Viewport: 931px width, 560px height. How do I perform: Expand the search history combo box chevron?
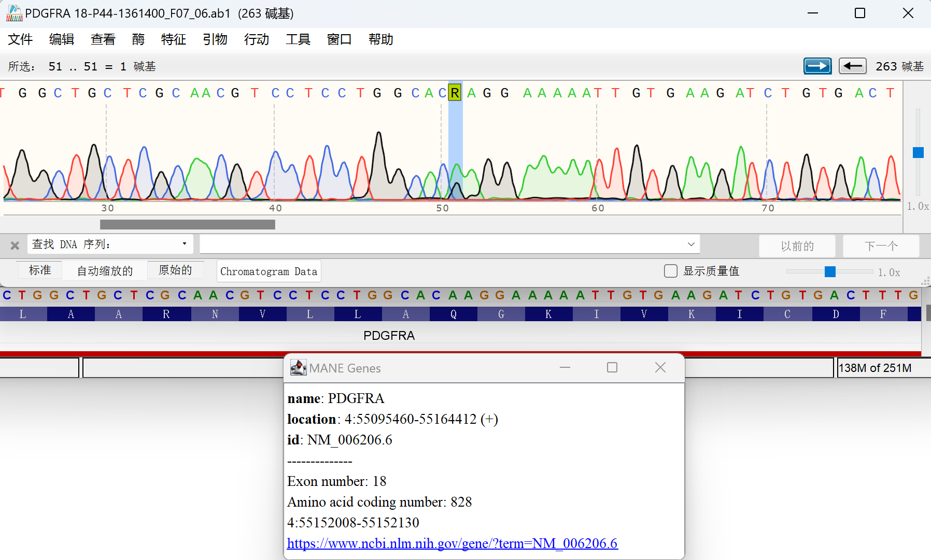(x=690, y=244)
